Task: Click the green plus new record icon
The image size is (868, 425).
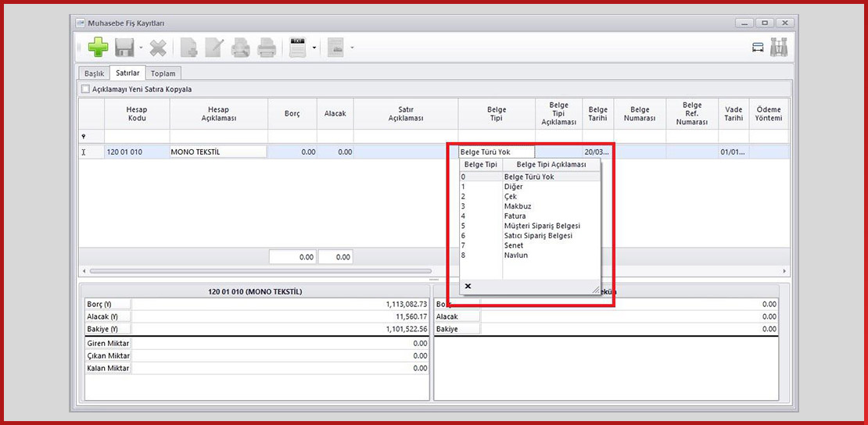Action: (98, 48)
